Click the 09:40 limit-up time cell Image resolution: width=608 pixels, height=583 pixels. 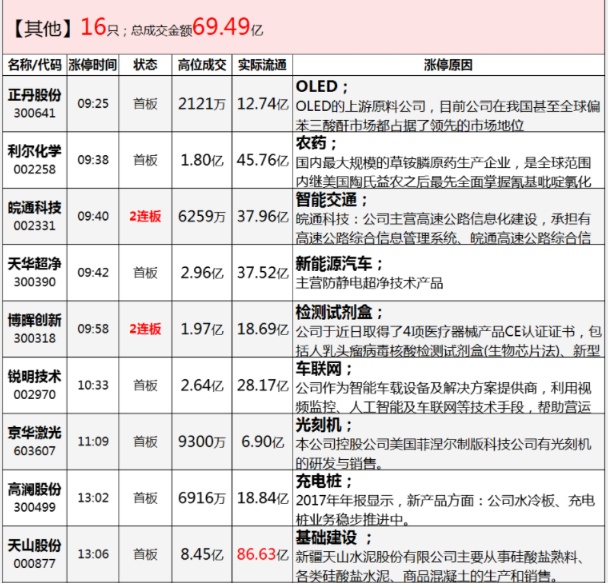[x=93, y=216]
